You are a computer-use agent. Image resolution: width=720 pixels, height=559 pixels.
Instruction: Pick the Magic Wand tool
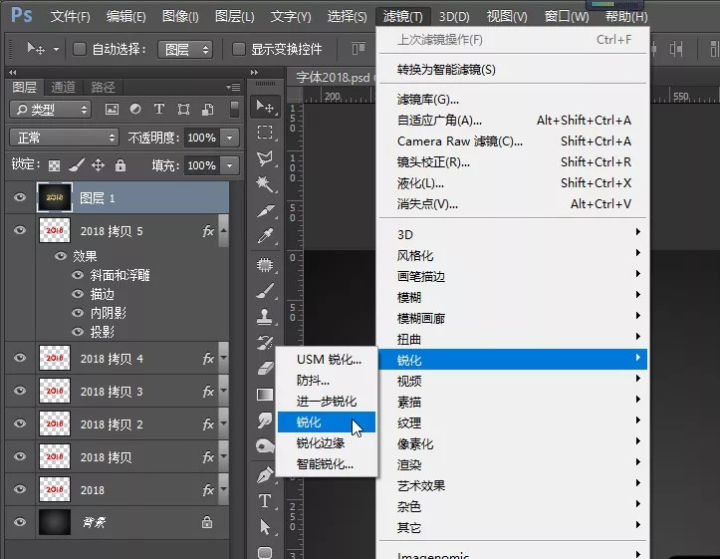[265, 185]
